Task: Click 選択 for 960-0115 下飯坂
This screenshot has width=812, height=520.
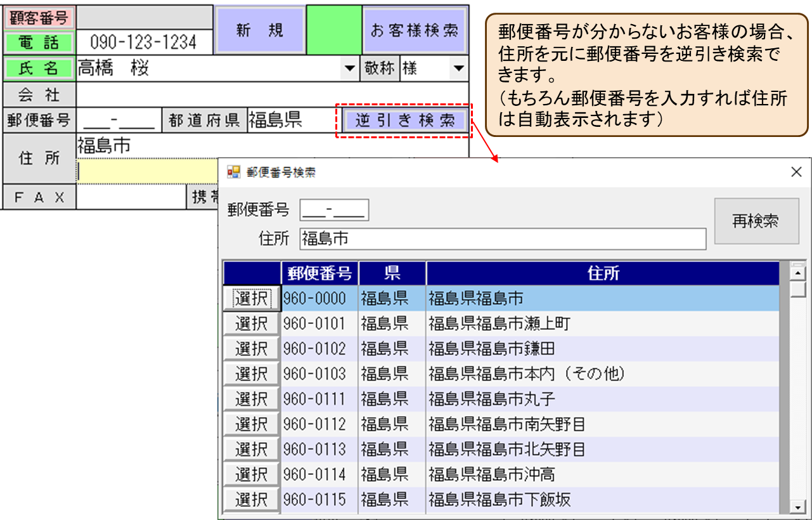Action: tap(252, 500)
